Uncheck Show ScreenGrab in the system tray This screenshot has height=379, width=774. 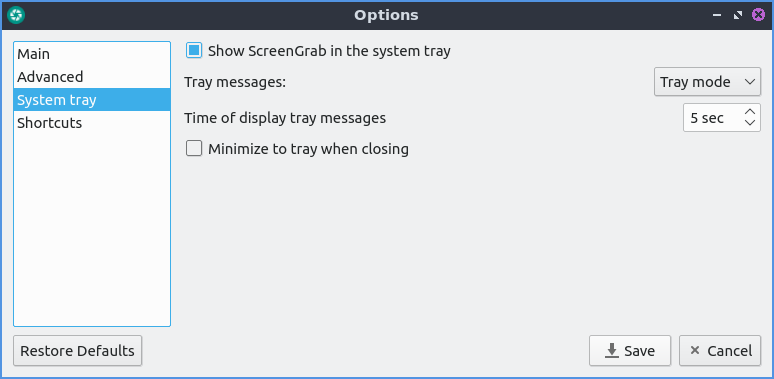pyautogui.click(x=194, y=50)
